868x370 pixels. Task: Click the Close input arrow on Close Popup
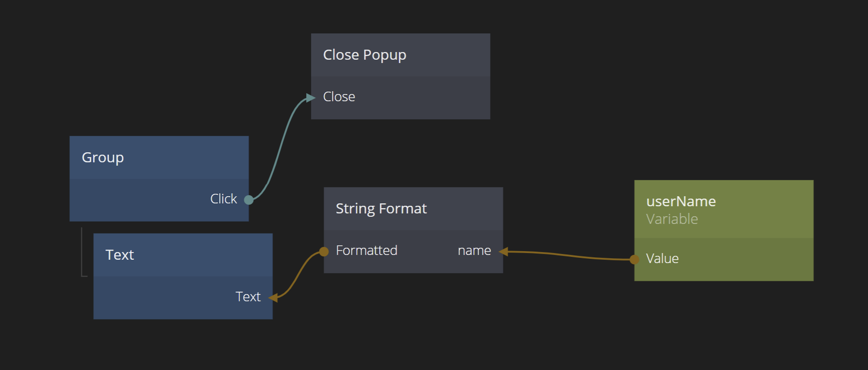point(311,98)
